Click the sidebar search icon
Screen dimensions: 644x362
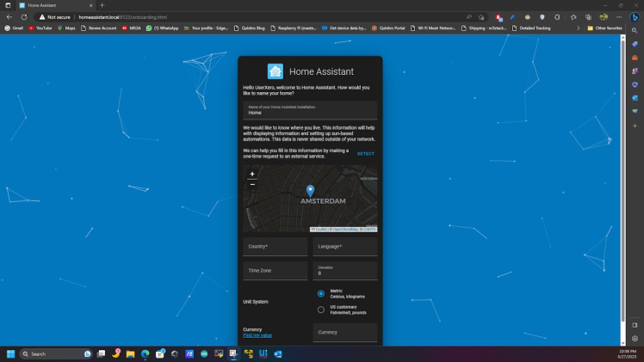tap(635, 31)
